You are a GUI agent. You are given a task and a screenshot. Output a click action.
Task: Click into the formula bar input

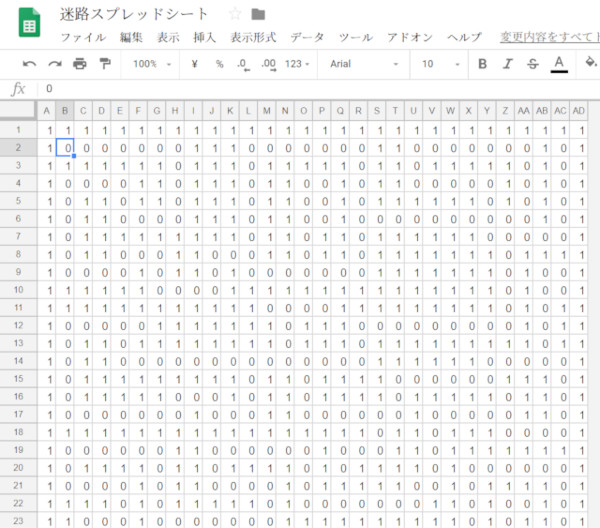point(318,89)
